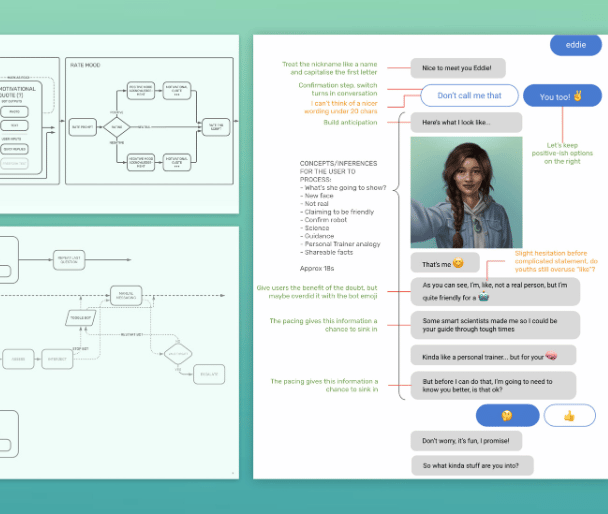
Task: Click the thumbs up reply button
Action: coord(567,415)
